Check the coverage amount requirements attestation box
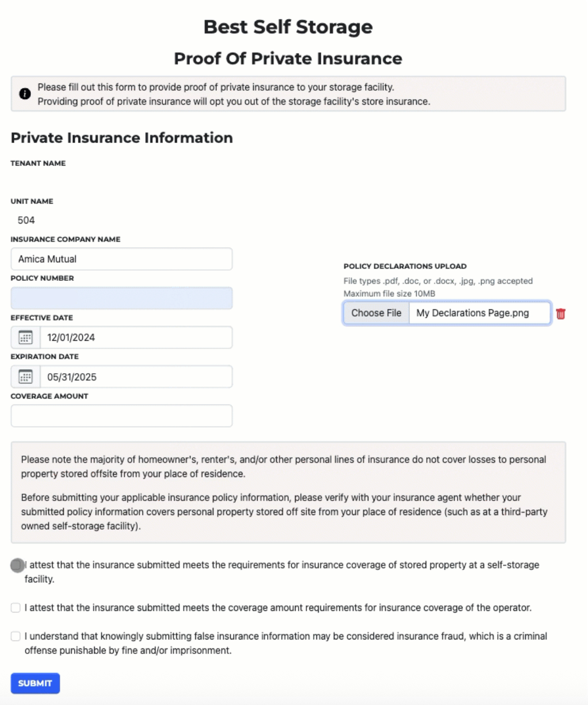The width and height of the screenshot is (588, 705). click(x=16, y=607)
